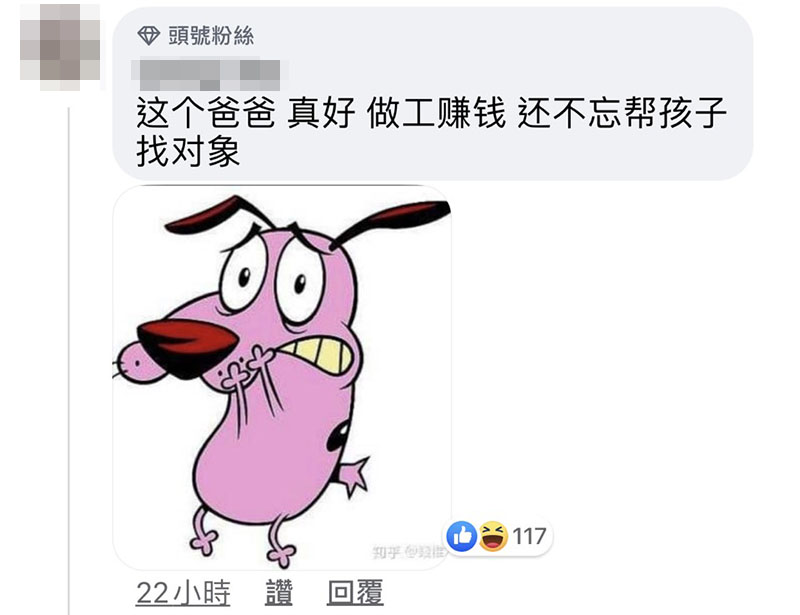Open the blurred commenter name link
The image size is (800, 615).
click(206, 75)
